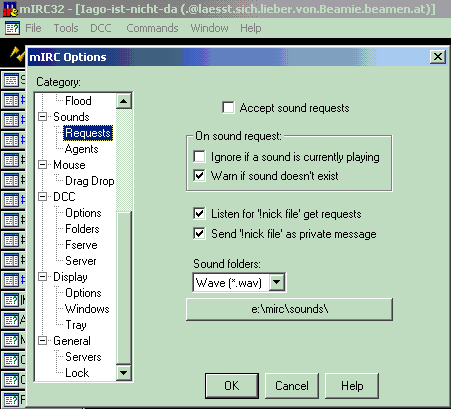Select Drag Drop under Mouse
The width and height of the screenshot is (451, 409).
[x=90, y=181]
